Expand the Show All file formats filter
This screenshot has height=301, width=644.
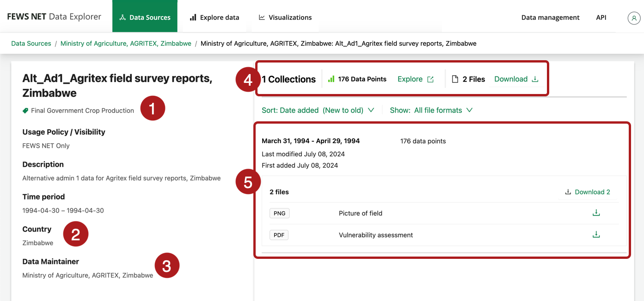[431, 110]
